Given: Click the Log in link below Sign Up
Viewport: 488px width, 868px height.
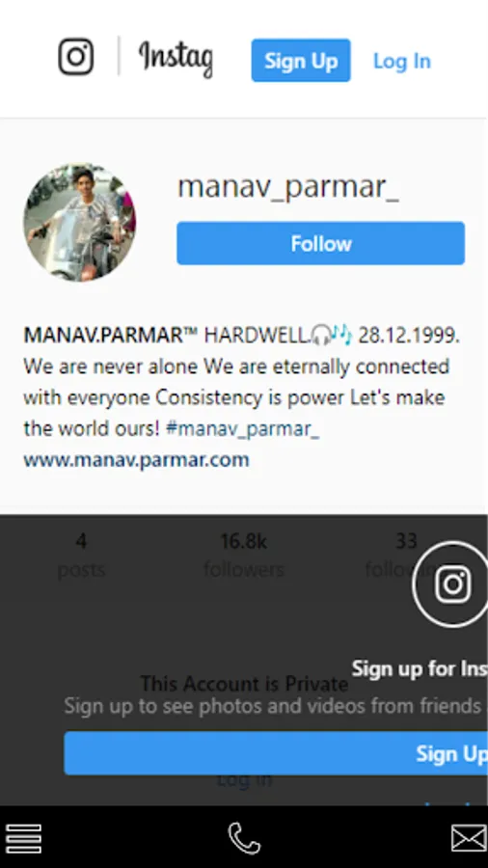Looking at the screenshot, I should tap(244, 780).
